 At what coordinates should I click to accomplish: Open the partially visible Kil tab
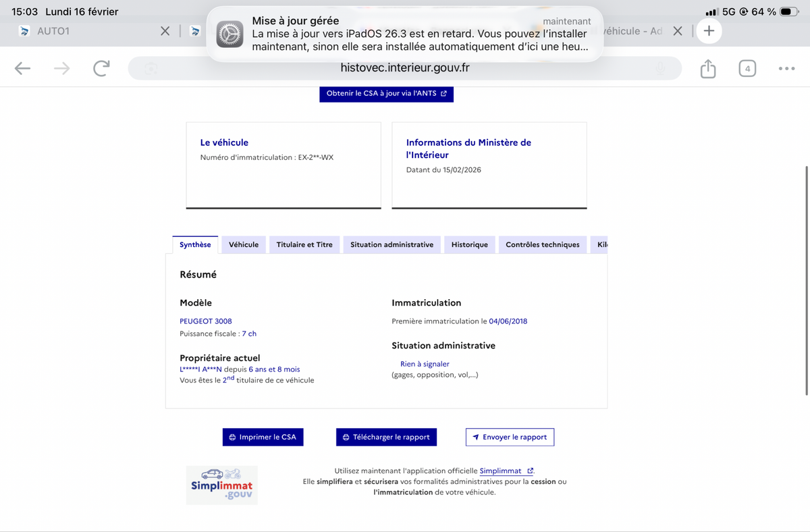[599, 244]
